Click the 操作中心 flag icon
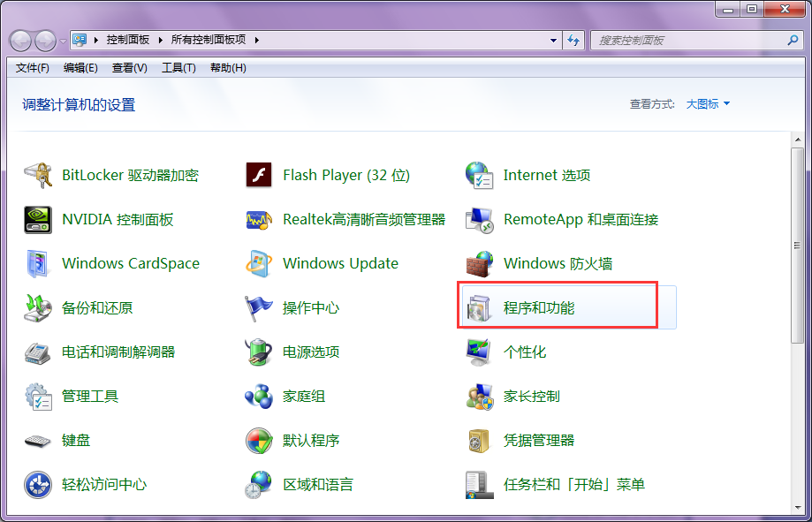812x522 pixels. click(258, 307)
